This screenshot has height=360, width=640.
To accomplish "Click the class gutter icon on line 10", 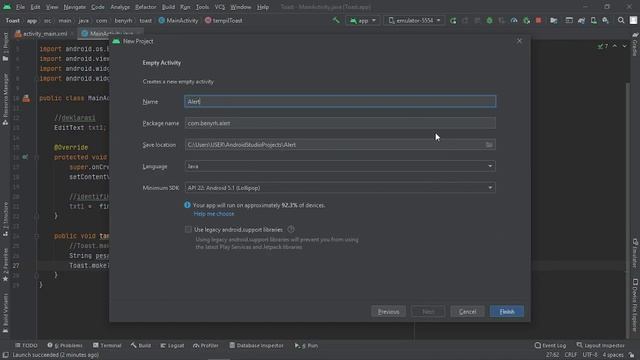I will tap(26, 98).
